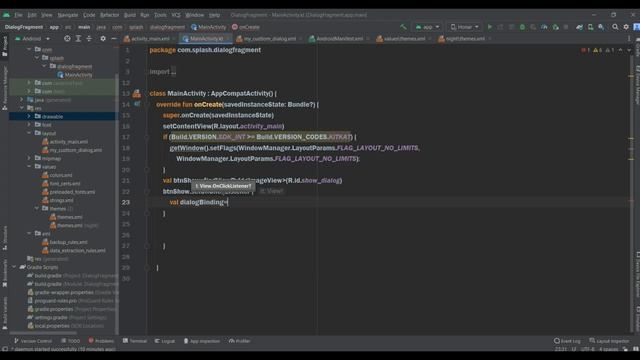Click override gutter icon on line 14
This screenshot has width=640, height=360.
click(x=137, y=104)
